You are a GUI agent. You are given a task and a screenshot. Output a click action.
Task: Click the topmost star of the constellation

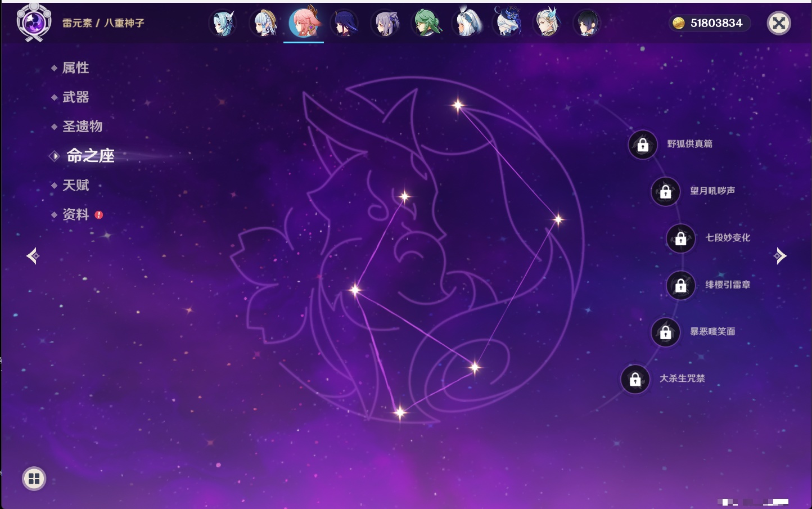tap(458, 105)
